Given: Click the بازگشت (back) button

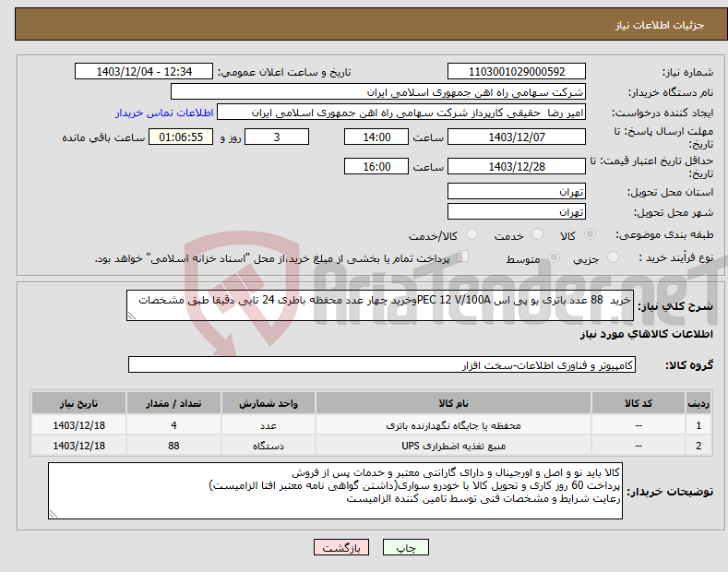Looking at the screenshot, I should pos(341,547).
